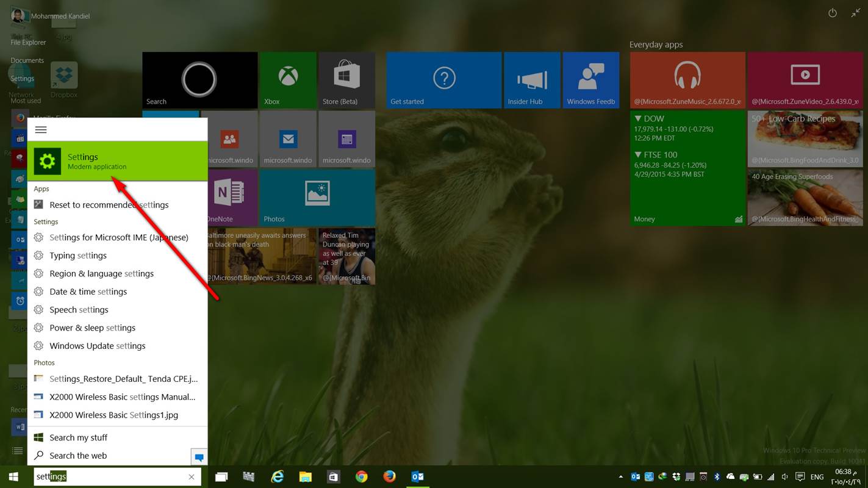The image size is (868, 488).
Task: Click the Dropbox tray icon
Action: click(x=676, y=477)
